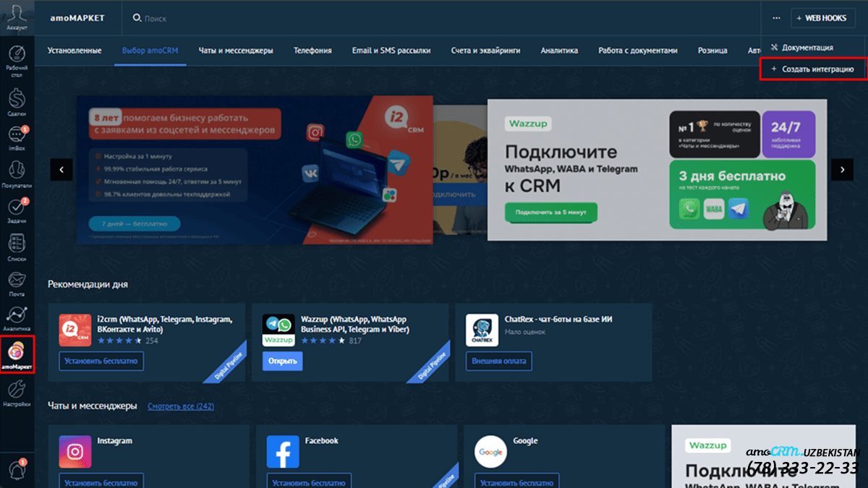Click Установить бесплатно for i2crm
The image size is (868, 488).
tap(101, 361)
